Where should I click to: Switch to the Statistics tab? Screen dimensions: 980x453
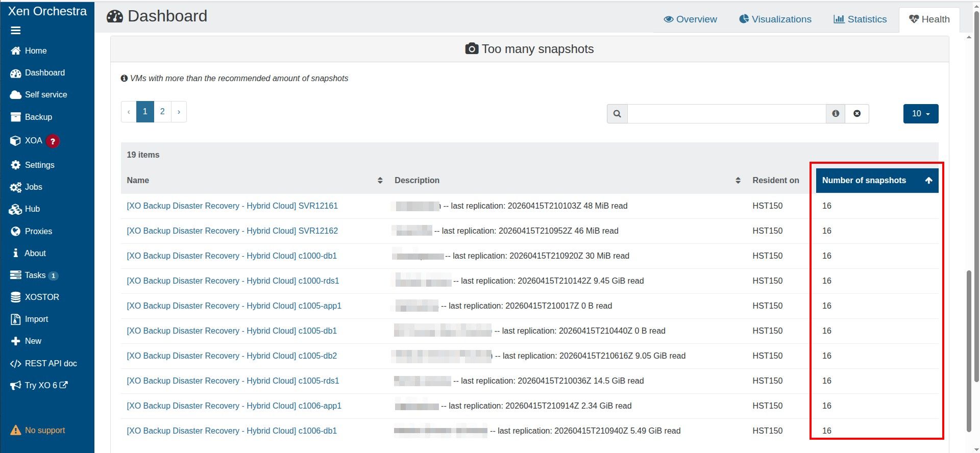click(x=860, y=19)
